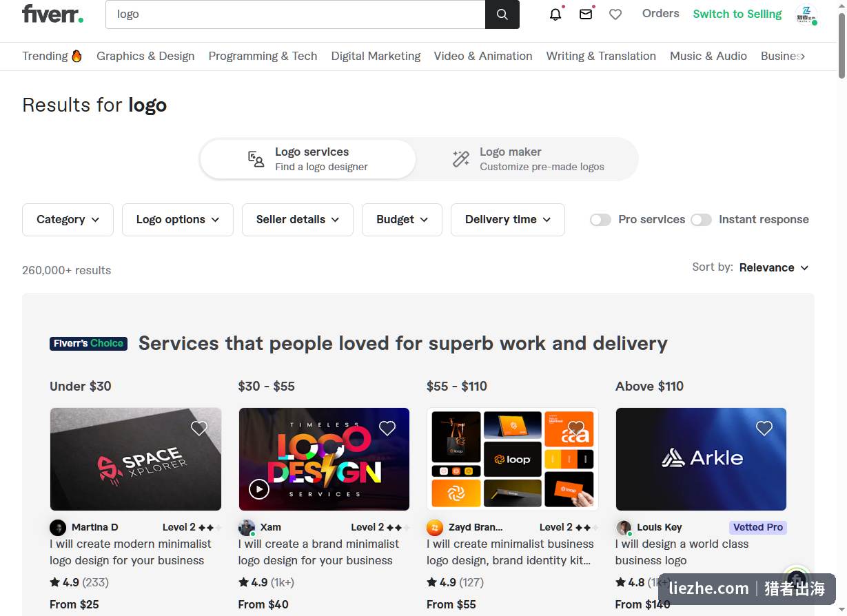
Task: Go to Orders
Action: [x=660, y=14]
